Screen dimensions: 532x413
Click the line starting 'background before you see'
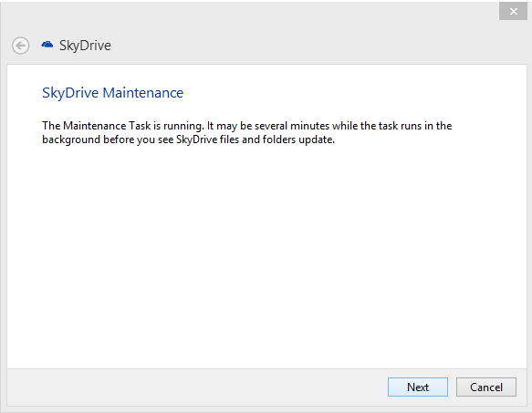pyautogui.click(x=188, y=139)
